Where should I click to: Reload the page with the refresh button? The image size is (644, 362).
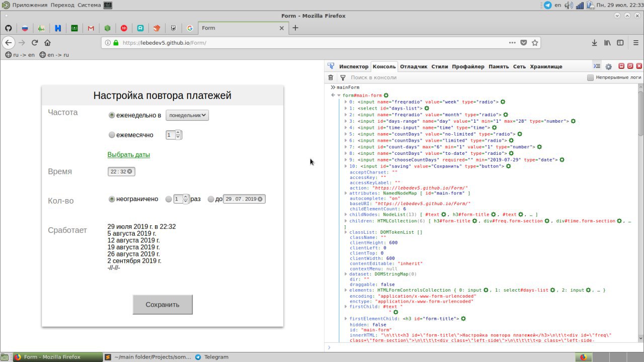[x=35, y=43]
